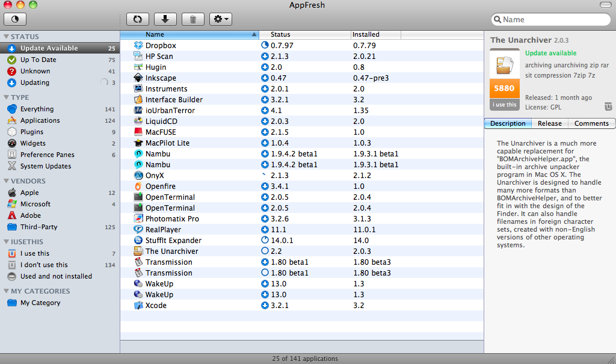Select the Applications type filter
The height and width of the screenshot is (364, 616).
click(60, 120)
